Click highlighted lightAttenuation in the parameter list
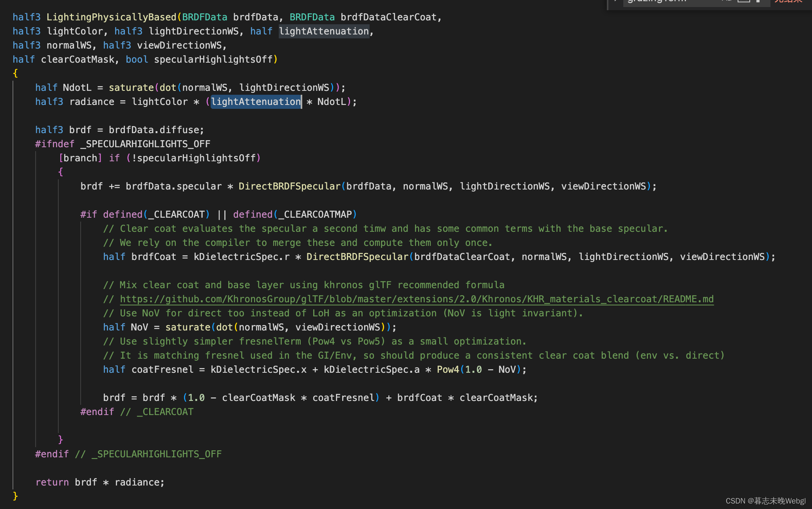 [x=324, y=31]
